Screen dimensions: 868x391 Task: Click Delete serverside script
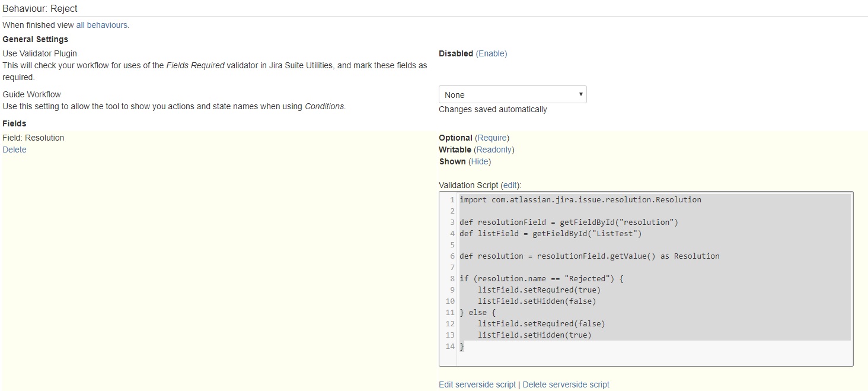566,384
